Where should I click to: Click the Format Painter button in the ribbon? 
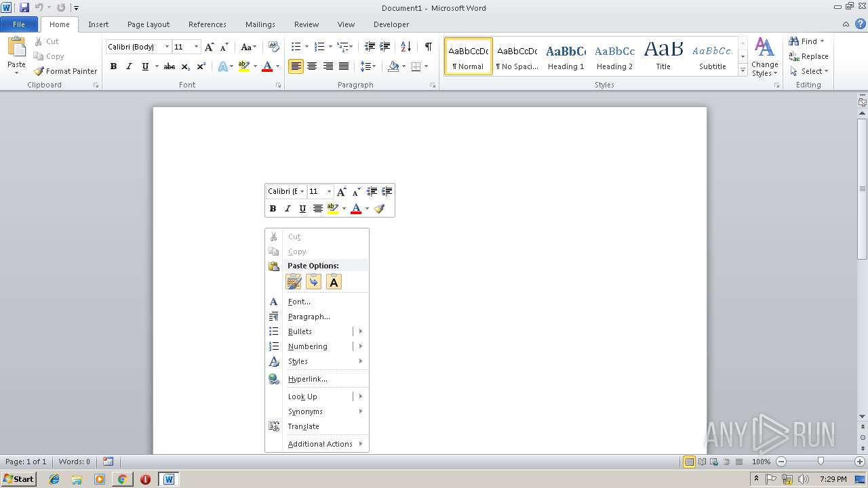(x=66, y=71)
